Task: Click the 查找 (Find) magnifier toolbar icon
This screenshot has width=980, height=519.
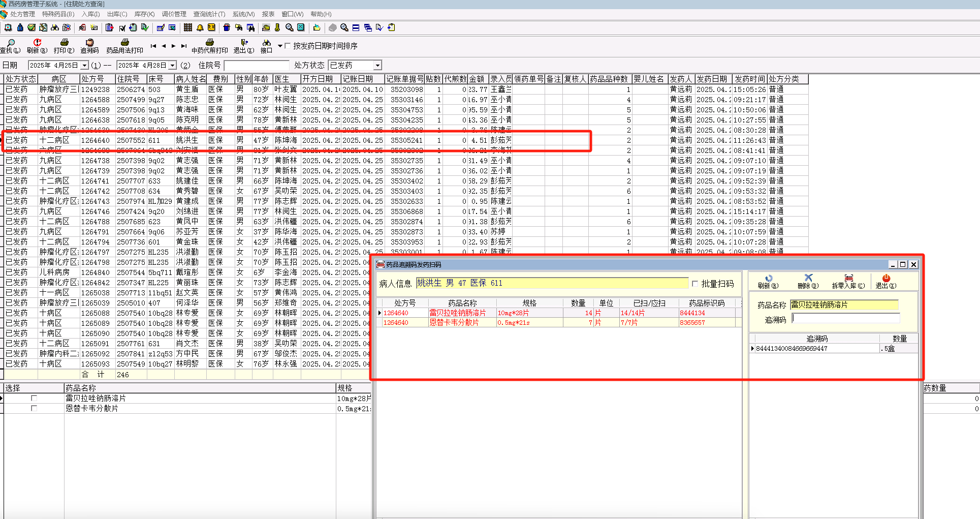Action: pos(10,43)
